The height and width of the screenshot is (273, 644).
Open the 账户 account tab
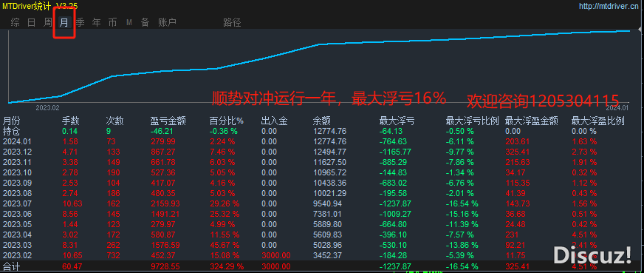[x=167, y=23]
